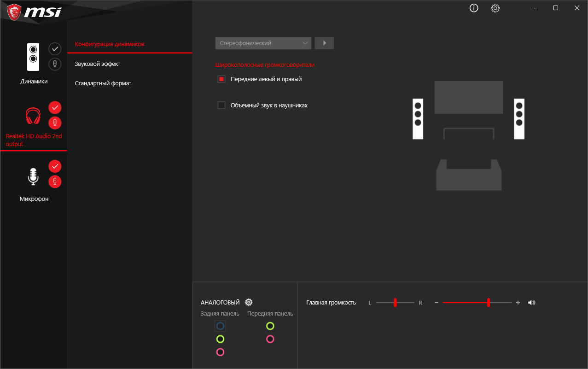The height and width of the screenshot is (369, 588).
Task: Toggle default device checkmark for Realtek 2nd output
Action: [55, 107]
